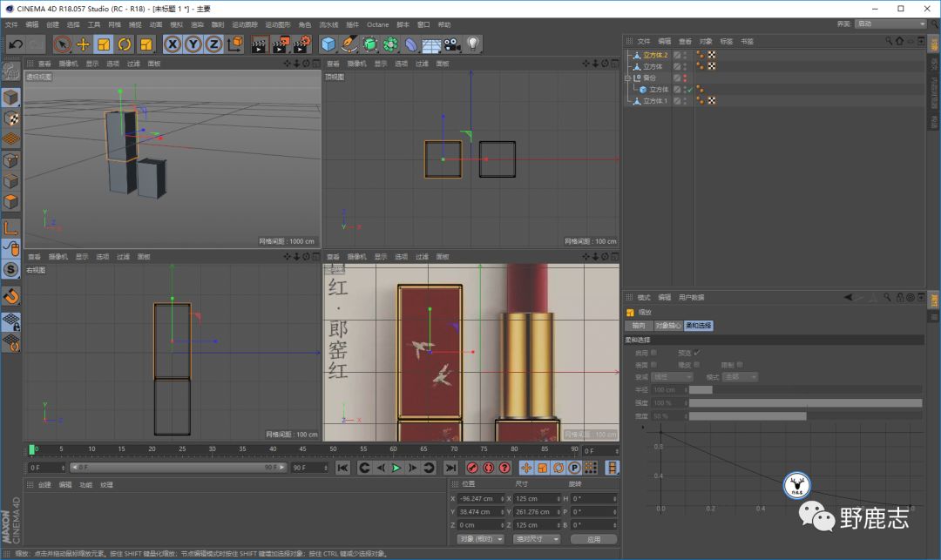Open the 对象 (相对) coordinate dropdown

click(x=481, y=539)
